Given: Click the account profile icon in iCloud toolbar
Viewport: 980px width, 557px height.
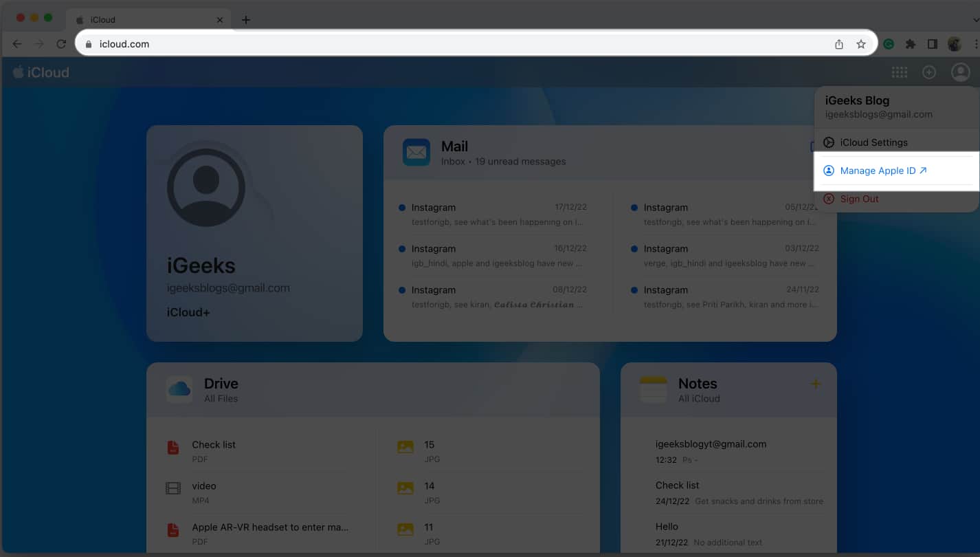Looking at the screenshot, I should point(960,72).
